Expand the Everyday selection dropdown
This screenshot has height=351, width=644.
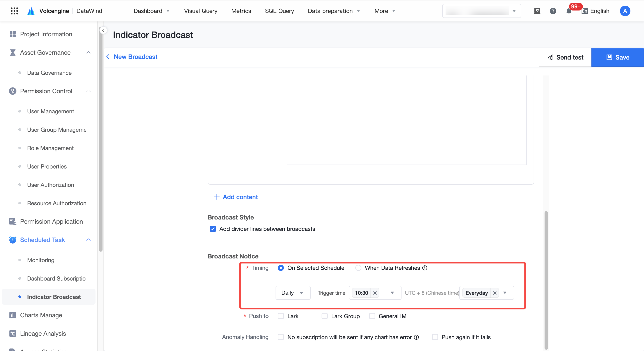coord(505,293)
